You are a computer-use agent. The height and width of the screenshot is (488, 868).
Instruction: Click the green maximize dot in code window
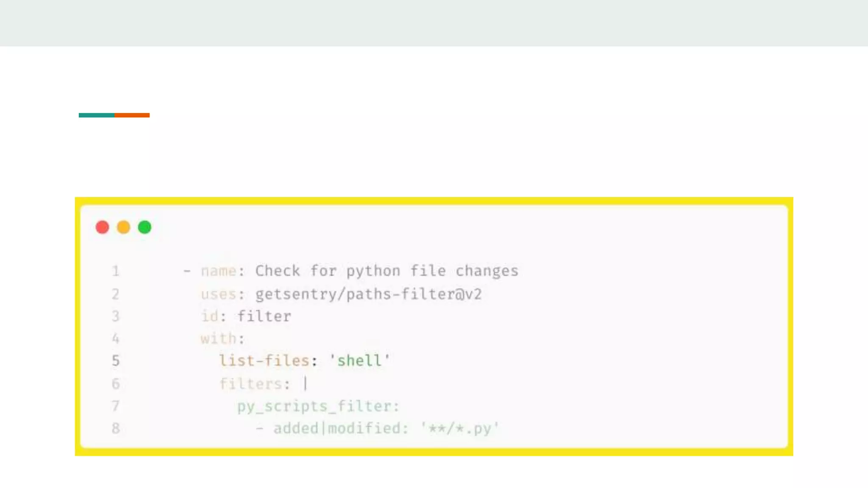click(x=145, y=227)
